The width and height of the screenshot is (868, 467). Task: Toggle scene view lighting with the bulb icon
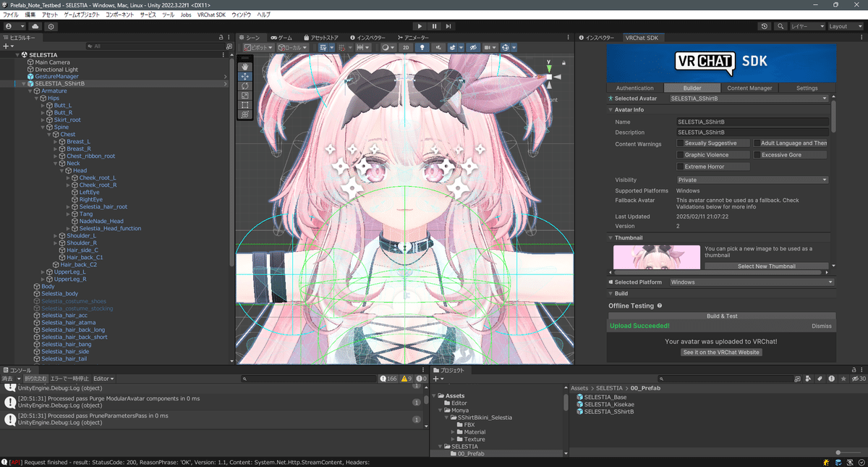click(422, 46)
